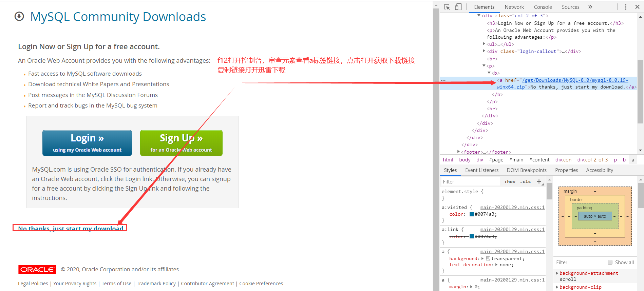Collapse the p node in the DOM tree

click(x=484, y=66)
